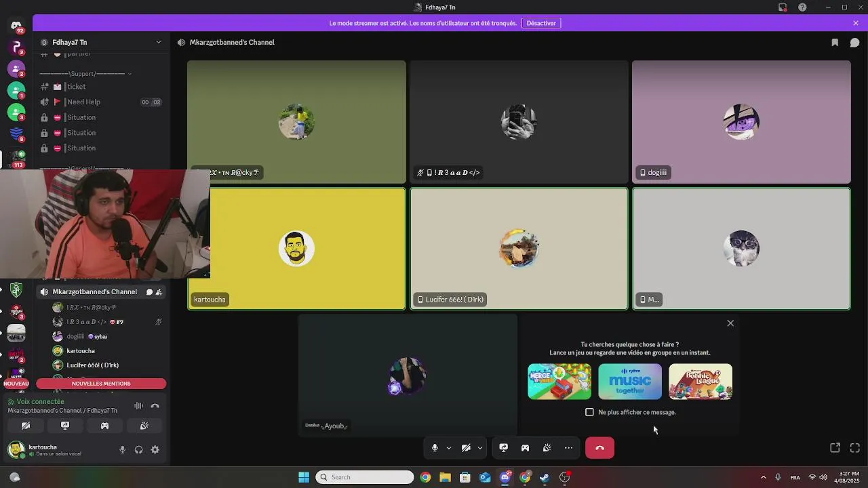
Task: Disconnect using the red hang-up button
Action: [x=599, y=448]
